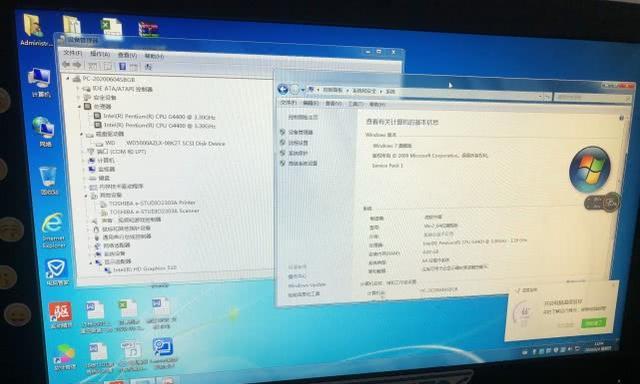Click the back arrow in System window
The height and width of the screenshot is (384, 640).
(282, 89)
